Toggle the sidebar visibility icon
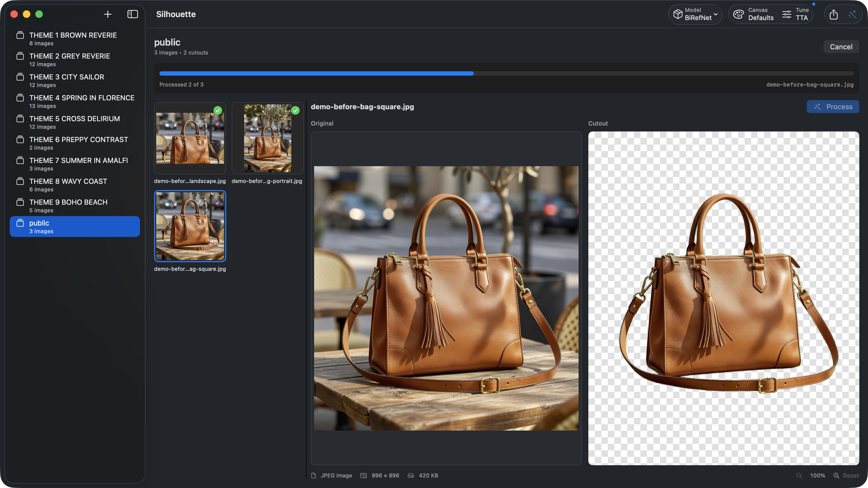Screen dimensions: 868x488 coord(132,14)
